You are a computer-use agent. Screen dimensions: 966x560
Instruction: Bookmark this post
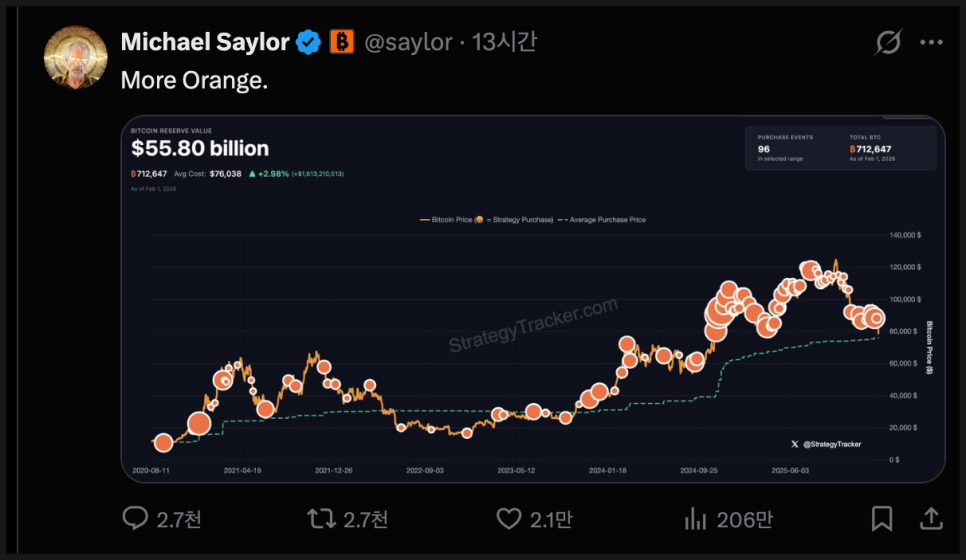[x=881, y=518]
